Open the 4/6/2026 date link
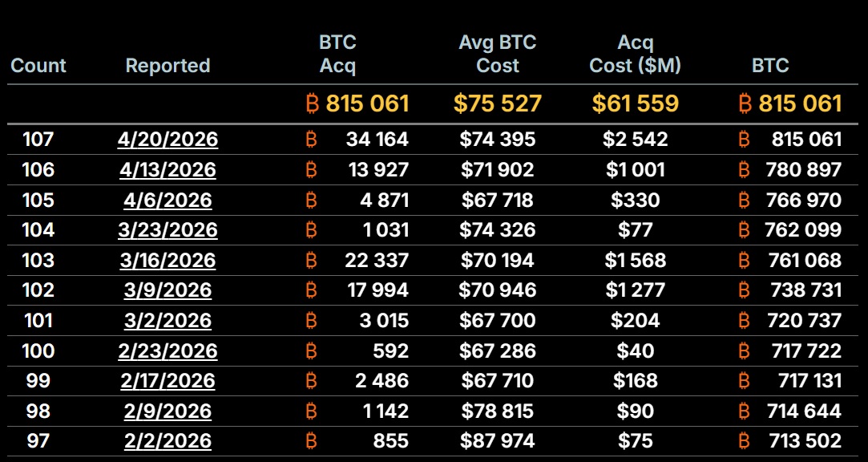This screenshot has width=868, height=462. coord(168,200)
